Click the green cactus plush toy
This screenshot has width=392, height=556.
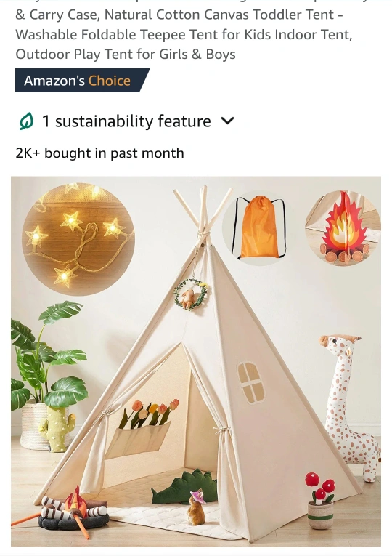pyautogui.click(x=57, y=428)
